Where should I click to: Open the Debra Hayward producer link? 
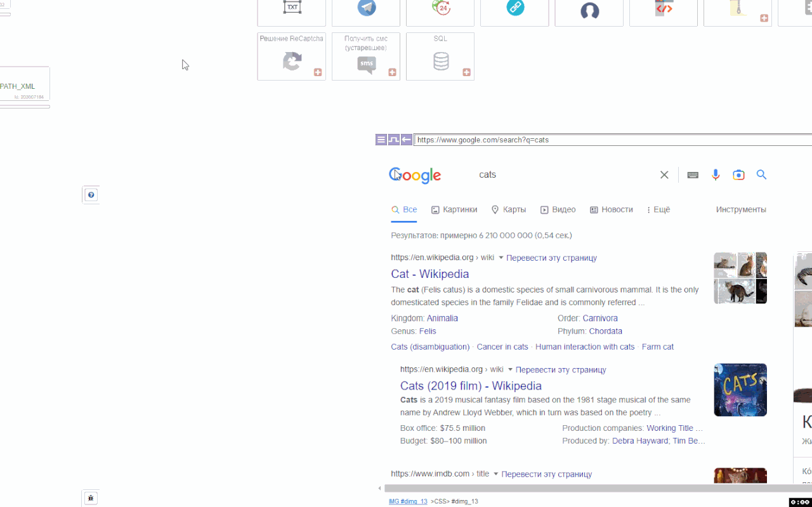pos(640,441)
